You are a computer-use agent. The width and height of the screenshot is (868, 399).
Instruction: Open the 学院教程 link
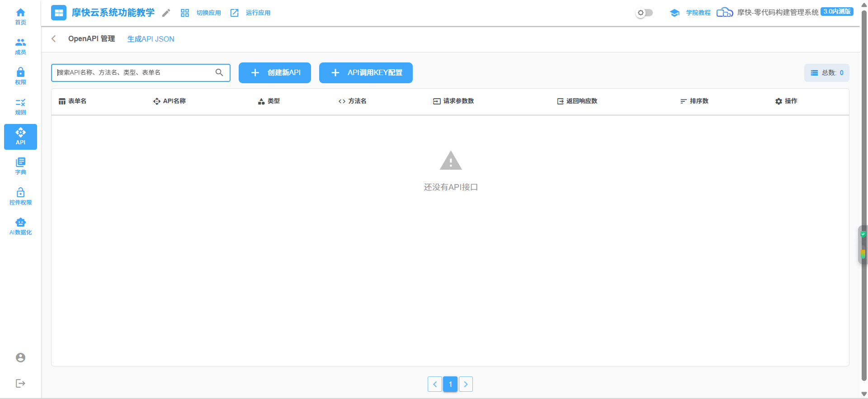698,13
